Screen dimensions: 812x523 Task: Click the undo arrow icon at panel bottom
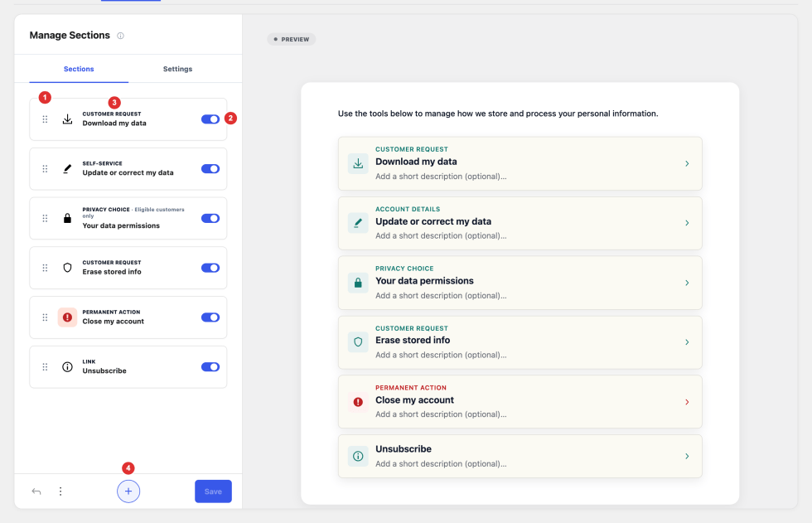[x=36, y=492]
